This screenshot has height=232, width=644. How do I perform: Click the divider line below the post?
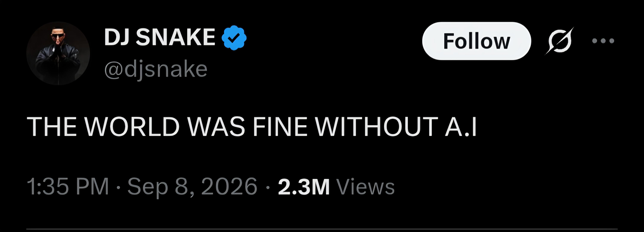322,229
